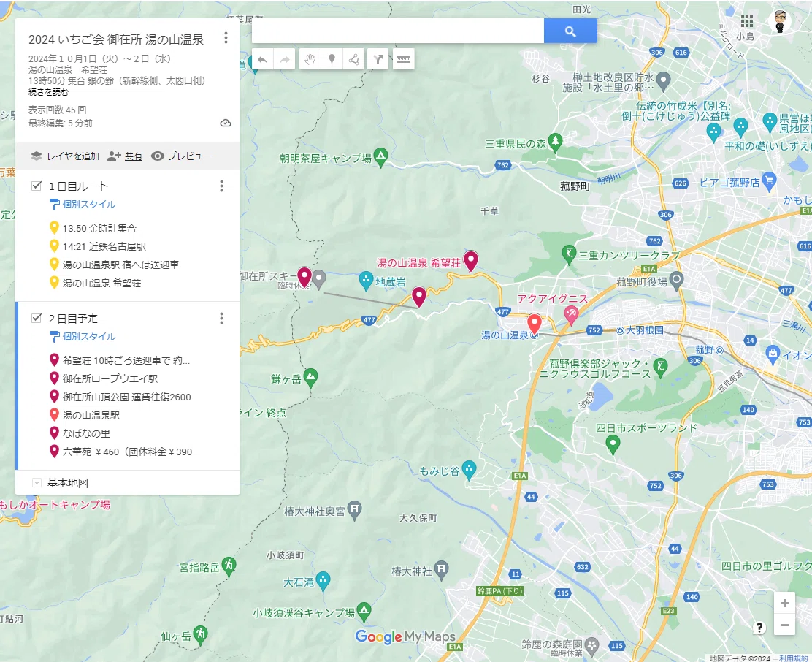This screenshot has height=662, width=812.
Task: Click 朝明茶屋キャンプ場 campsite marker
Action: click(380, 158)
